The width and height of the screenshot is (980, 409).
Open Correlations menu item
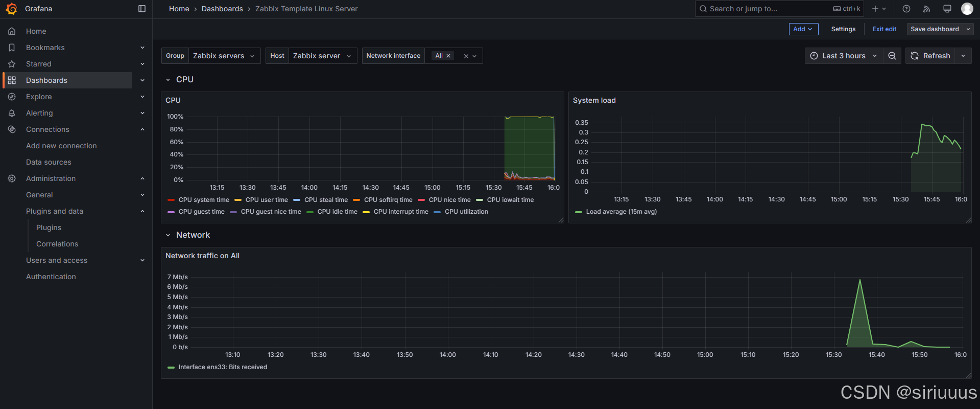(x=57, y=244)
